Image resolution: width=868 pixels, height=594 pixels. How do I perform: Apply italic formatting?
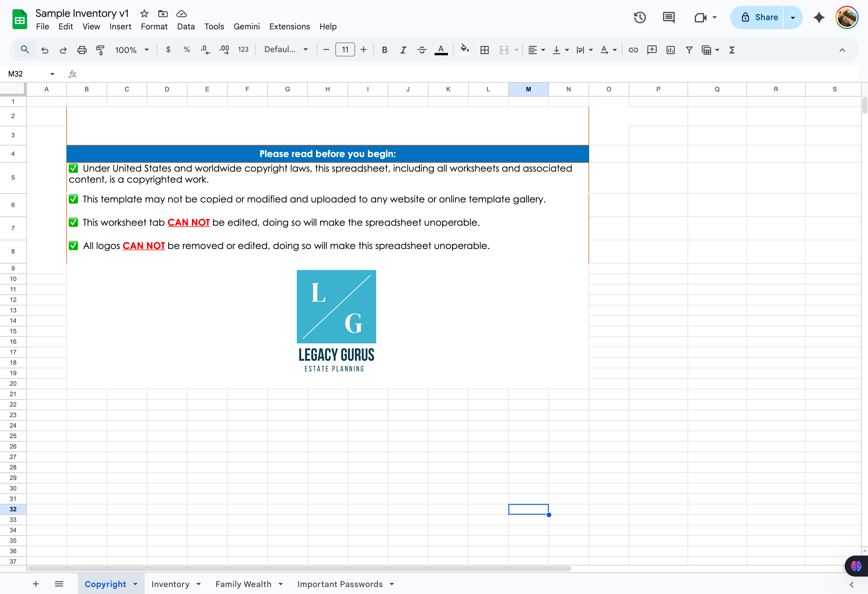pos(403,50)
